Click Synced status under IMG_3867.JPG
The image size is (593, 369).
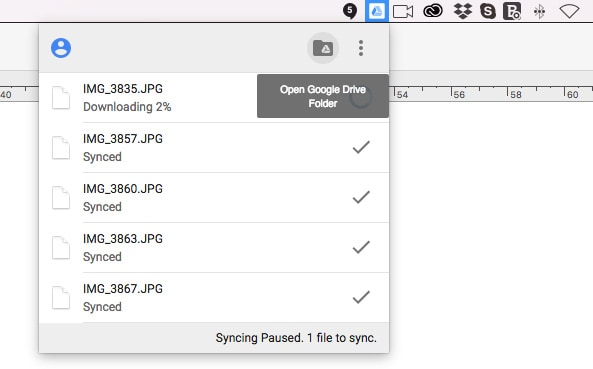tap(102, 307)
